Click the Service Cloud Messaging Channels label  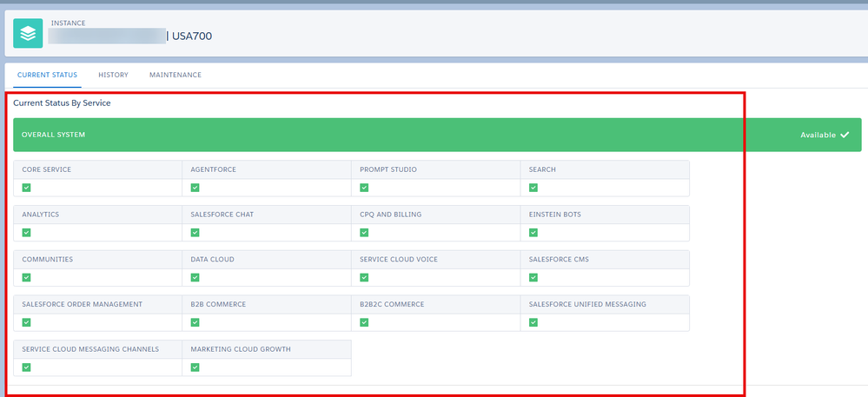pyautogui.click(x=90, y=349)
